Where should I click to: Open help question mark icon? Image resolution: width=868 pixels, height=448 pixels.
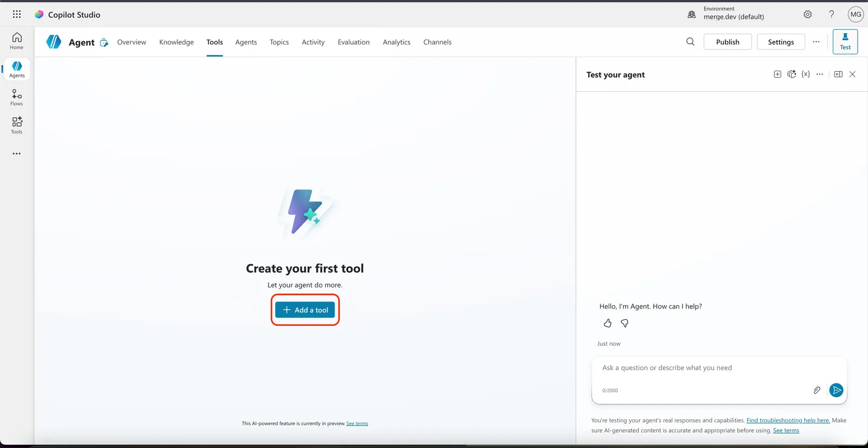832,15
